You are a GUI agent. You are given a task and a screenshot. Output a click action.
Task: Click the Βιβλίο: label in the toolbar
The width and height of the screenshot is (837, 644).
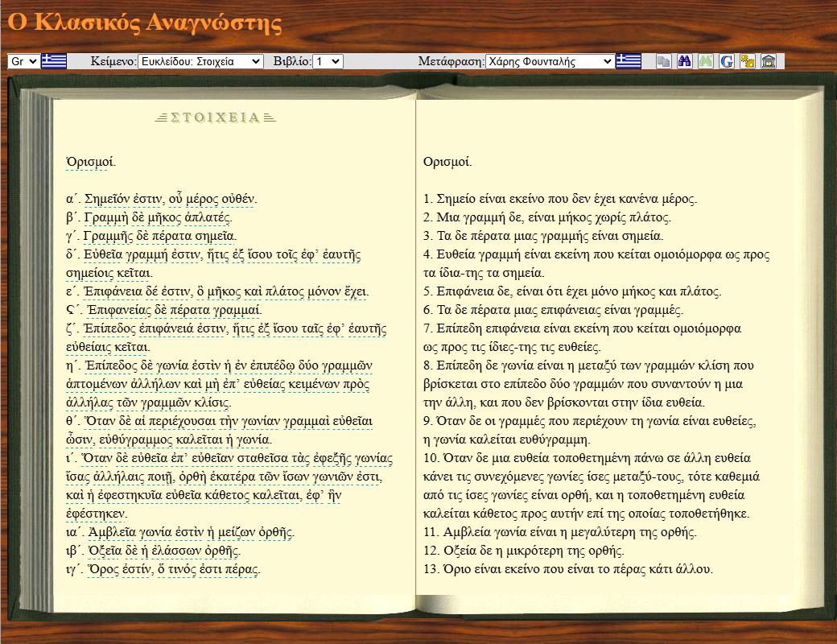click(292, 61)
